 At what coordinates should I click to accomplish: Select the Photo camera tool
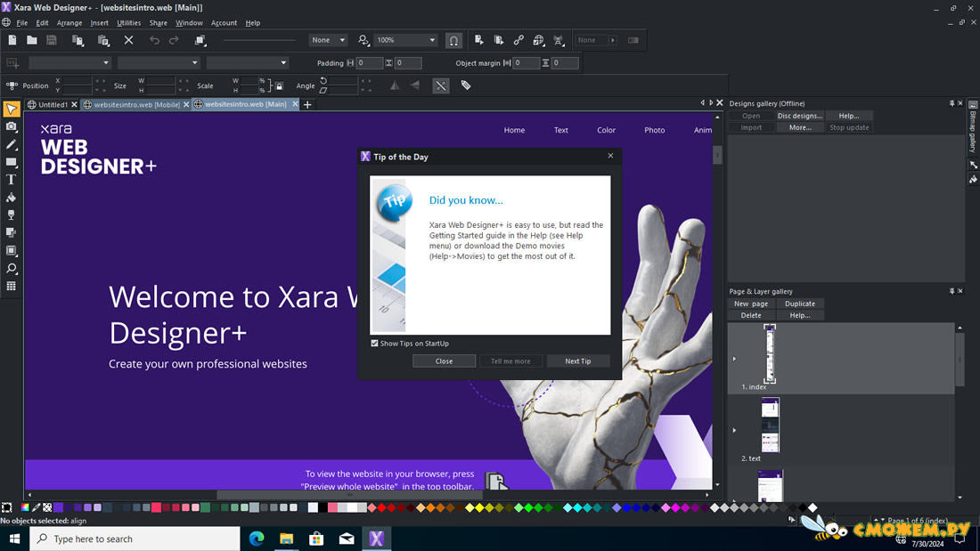12,126
